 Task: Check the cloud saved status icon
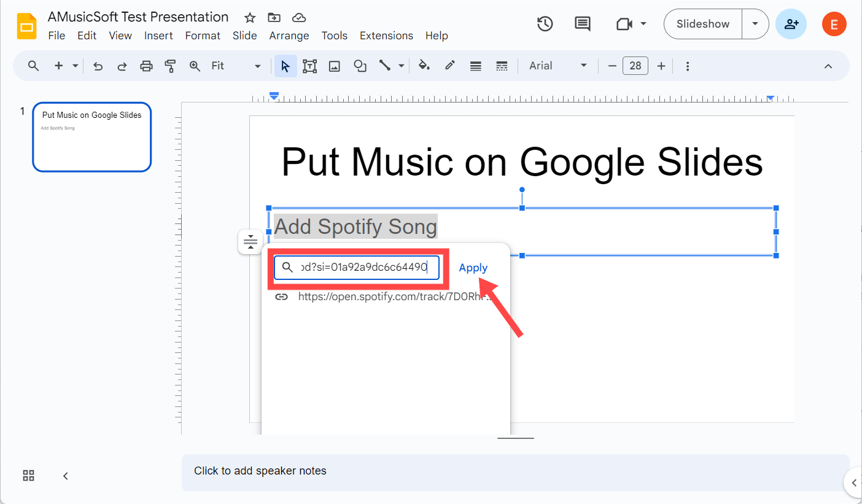pyautogui.click(x=299, y=17)
